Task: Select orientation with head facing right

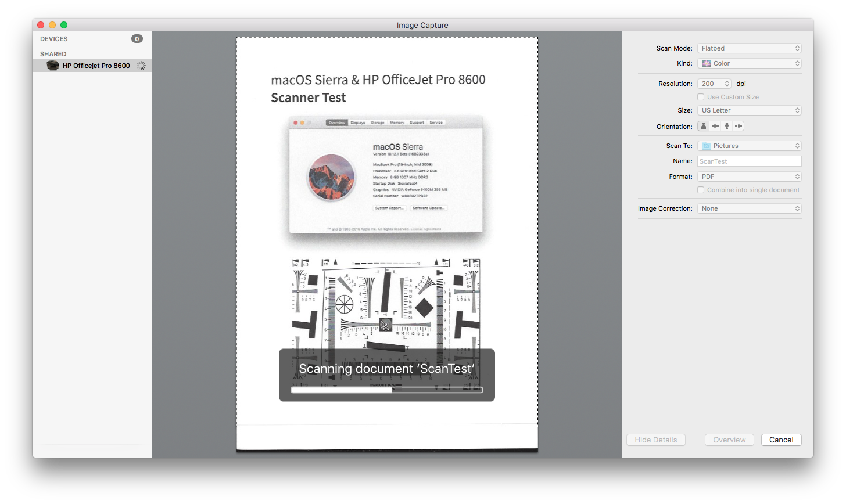Action: coord(715,126)
